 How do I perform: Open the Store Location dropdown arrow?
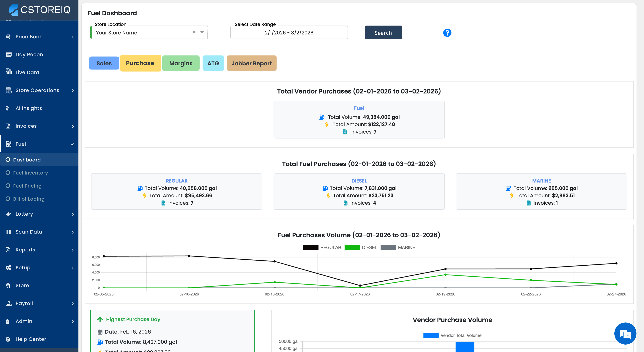coord(202,32)
